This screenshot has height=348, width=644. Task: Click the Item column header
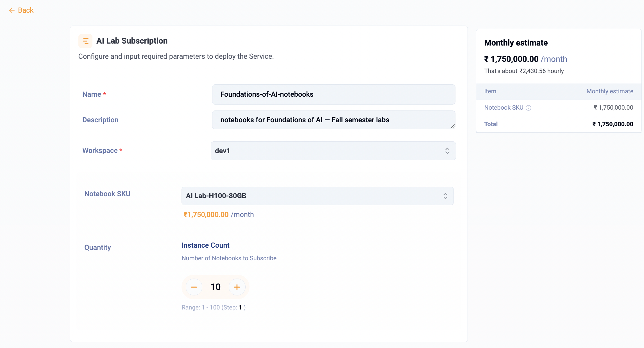(490, 91)
